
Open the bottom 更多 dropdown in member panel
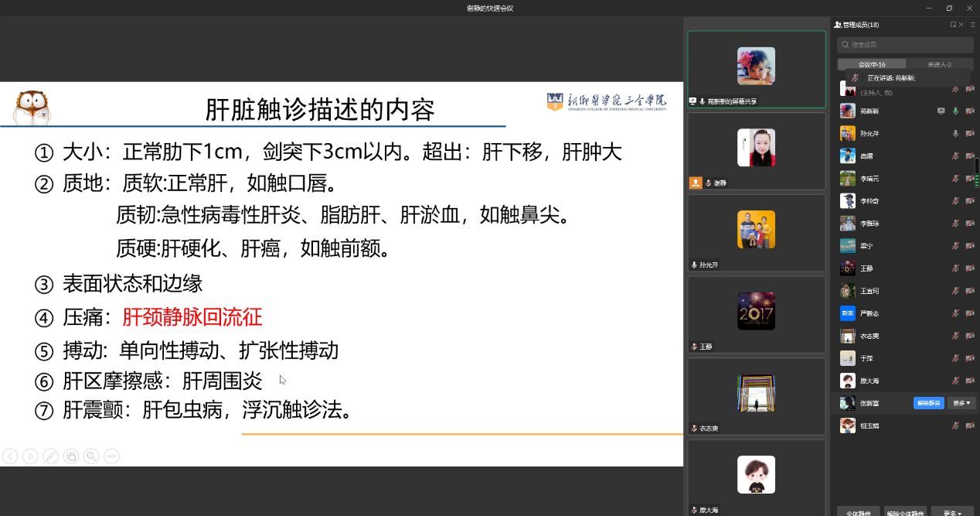[x=951, y=512]
